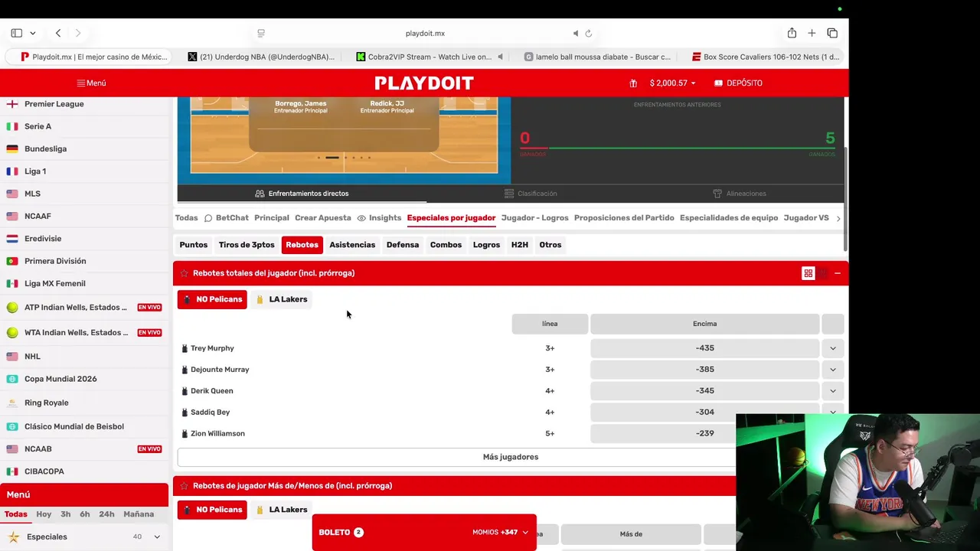Image resolution: width=980 pixels, height=551 pixels.
Task: Bet Trey Murphy 3+ at -435
Action: click(704, 348)
